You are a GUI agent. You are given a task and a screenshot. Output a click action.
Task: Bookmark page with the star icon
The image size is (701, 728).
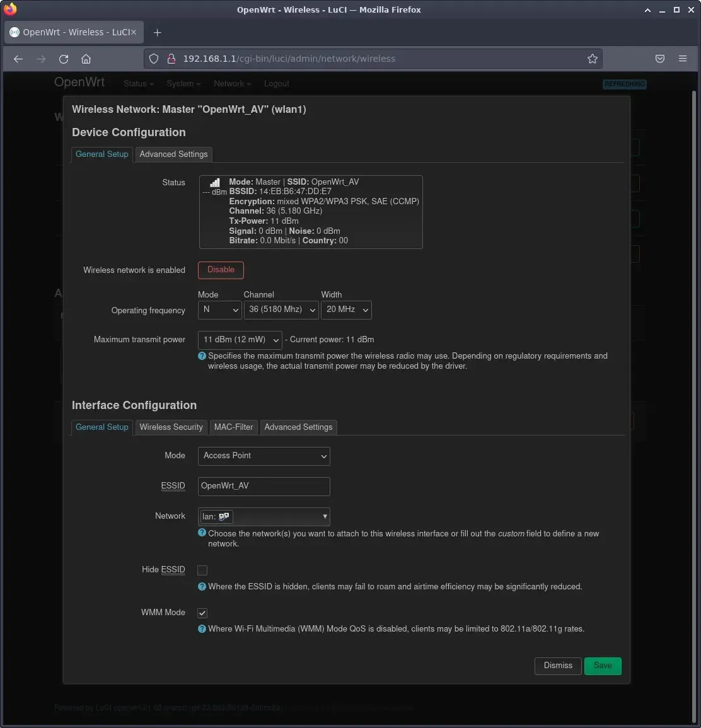click(592, 59)
